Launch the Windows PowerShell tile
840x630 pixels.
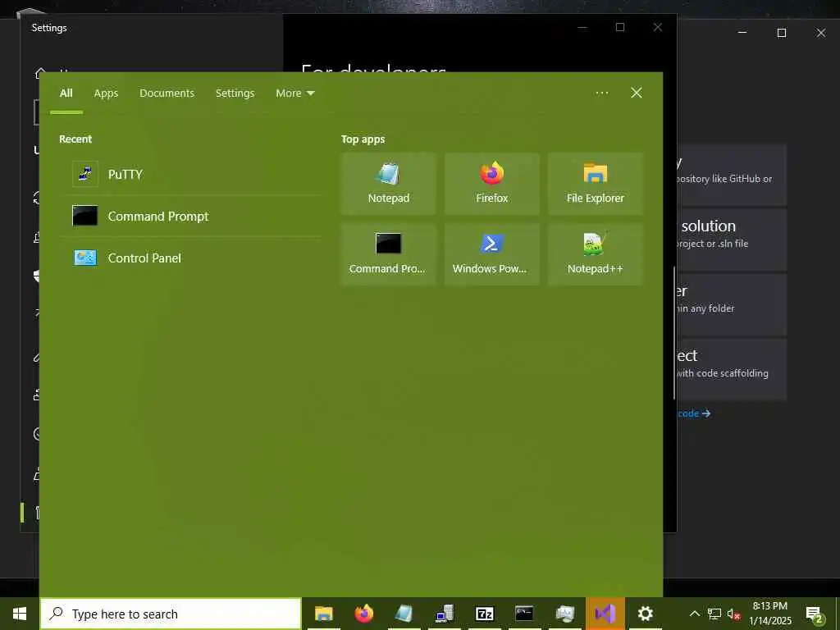[492, 254]
